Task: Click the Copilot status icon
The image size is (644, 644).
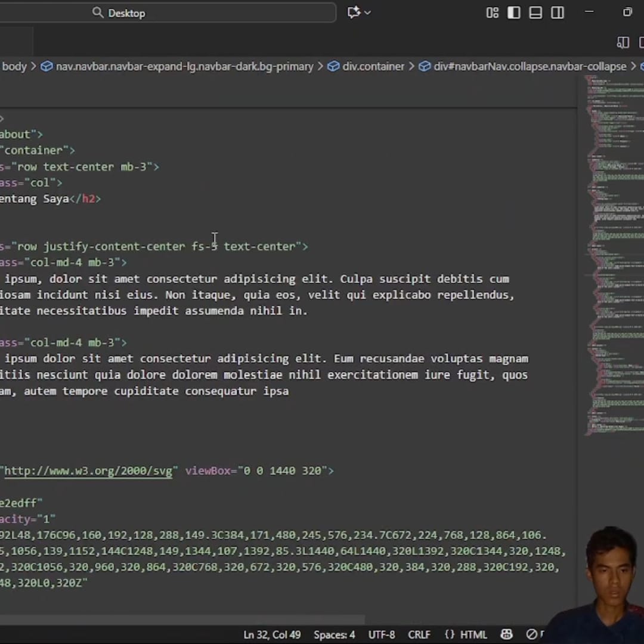Action: 507,634
